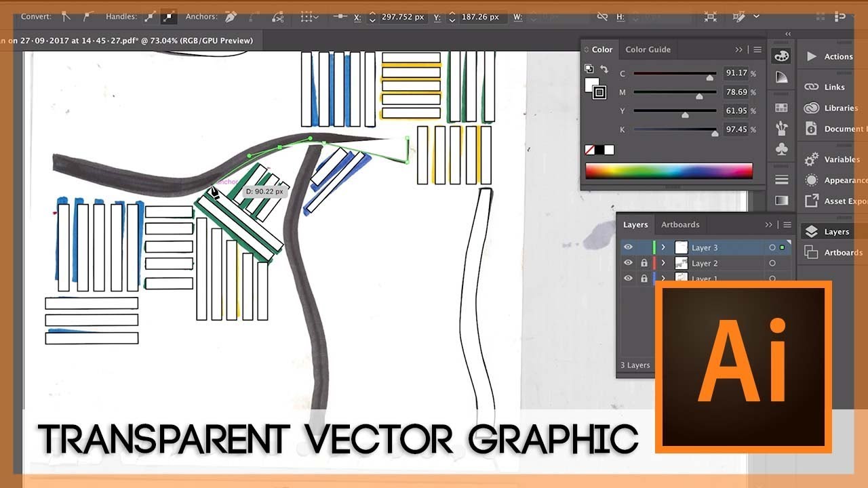The height and width of the screenshot is (488, 868).
Task: Click the K value field 97.45
Action: pos(736,129)
